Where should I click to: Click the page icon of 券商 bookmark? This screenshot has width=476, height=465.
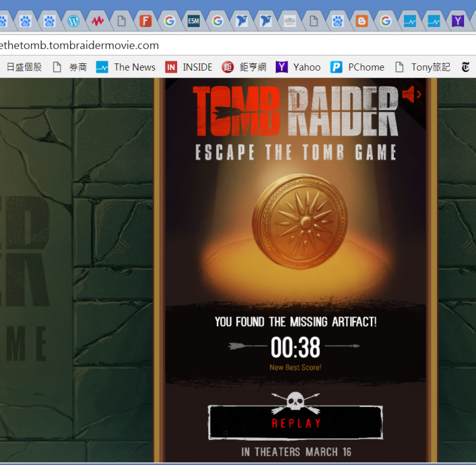(57, 67)
